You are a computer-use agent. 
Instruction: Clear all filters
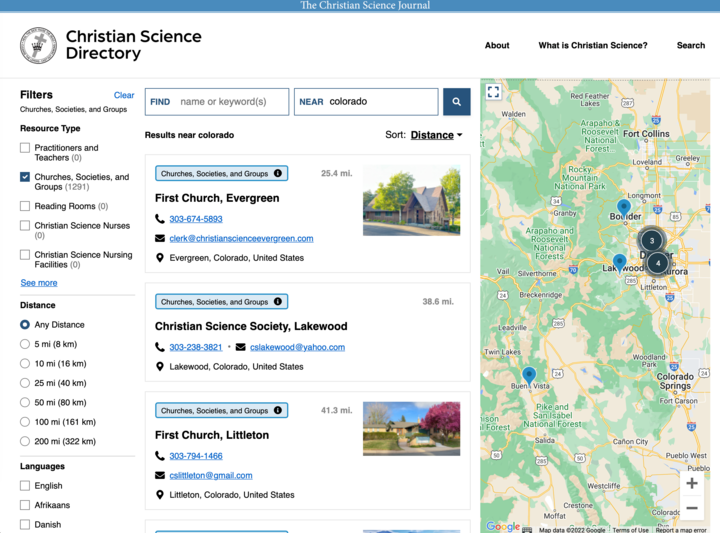124,95
